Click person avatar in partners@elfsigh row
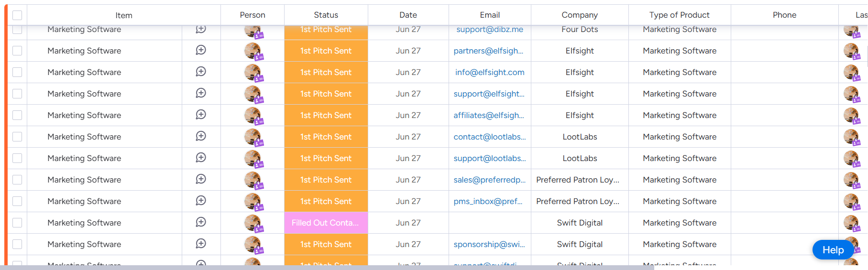 point(253,51)
